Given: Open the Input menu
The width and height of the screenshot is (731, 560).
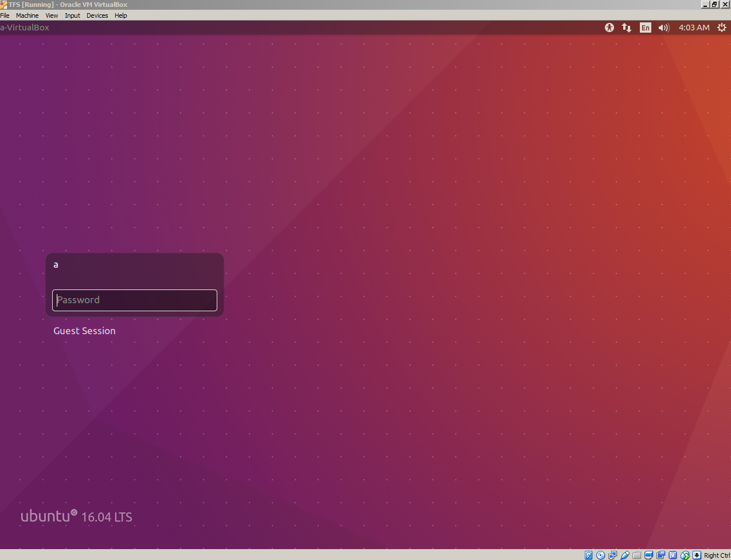Looking at the screenshot, I should coord(72,15).
